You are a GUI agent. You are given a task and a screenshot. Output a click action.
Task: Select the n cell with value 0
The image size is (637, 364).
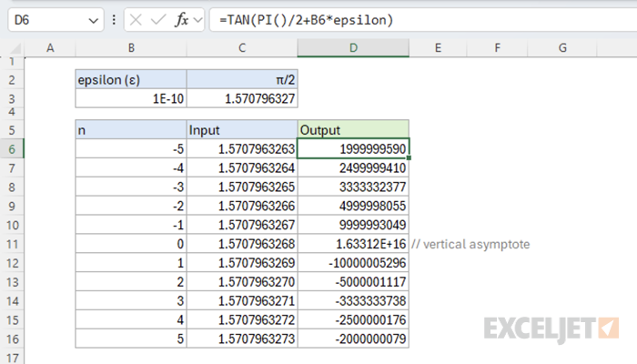(x=131, y=244)
